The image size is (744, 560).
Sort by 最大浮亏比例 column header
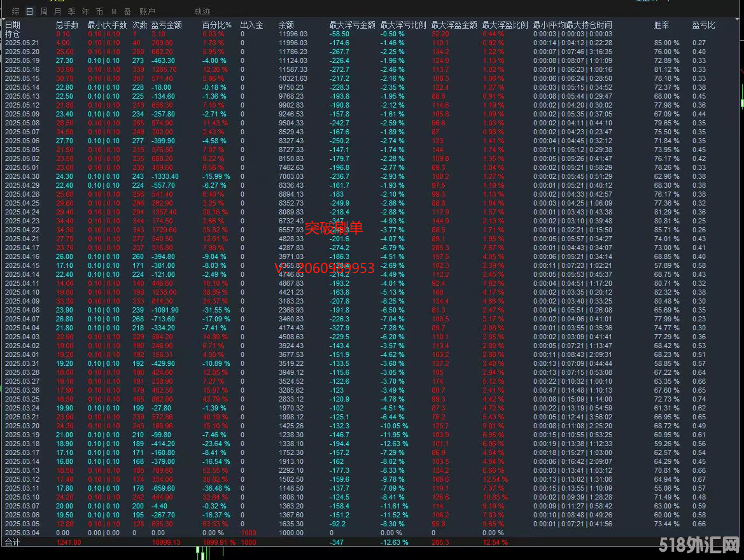coord(404,25)
